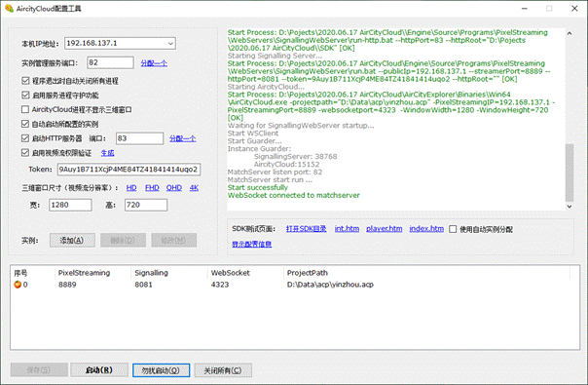Image resolution: width=588 pixels, height=385 pixels.
Task: Toggle auto-start configured instances checkbox
Action: [25, 124]
